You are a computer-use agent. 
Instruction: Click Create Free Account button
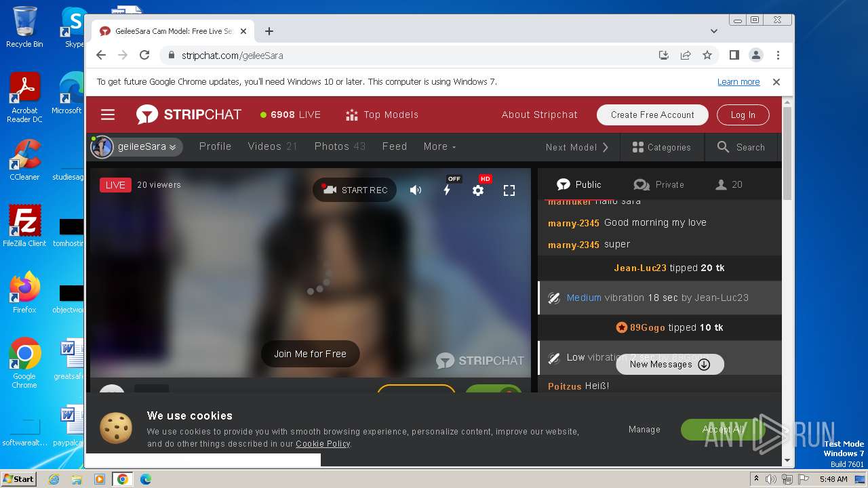pos(652,115)
